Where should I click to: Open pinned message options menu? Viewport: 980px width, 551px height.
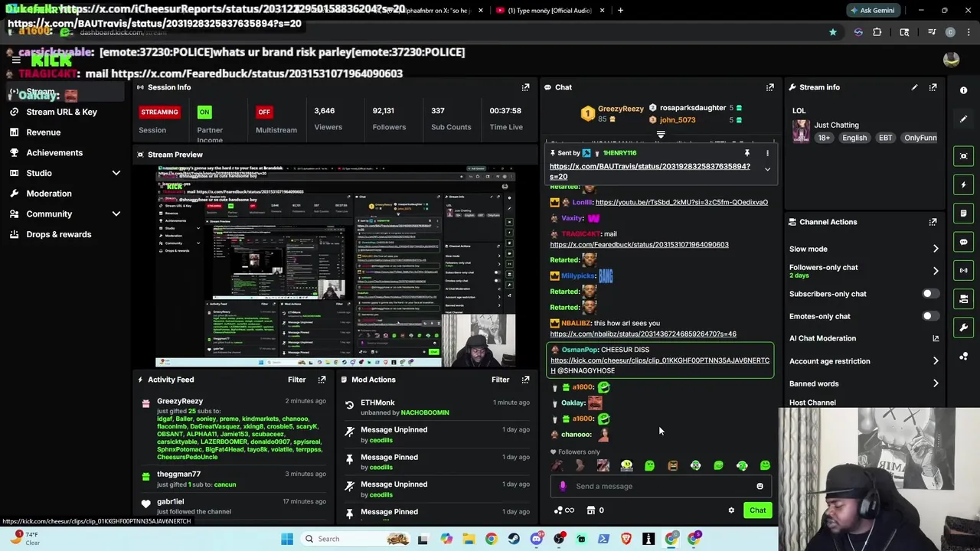pyautogui.click(x=767, y=153)
